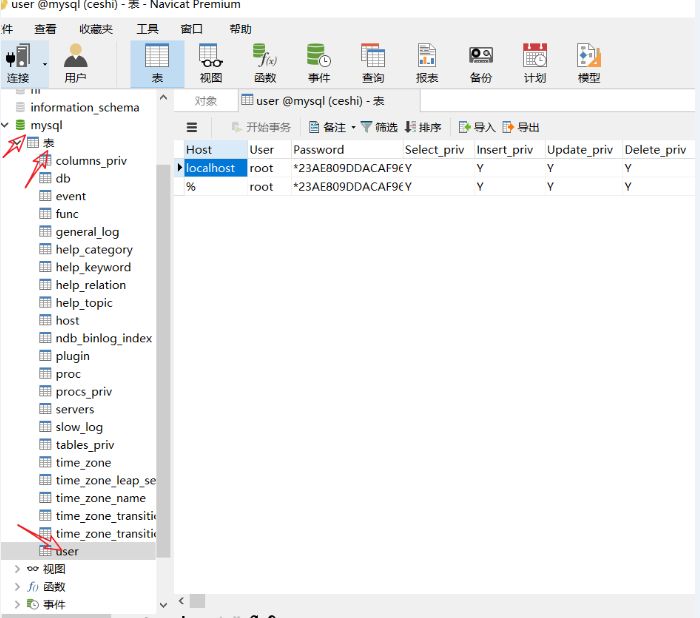Open the Tools (工具) menu
Screen dimensions: 700x618
[147, 29]
